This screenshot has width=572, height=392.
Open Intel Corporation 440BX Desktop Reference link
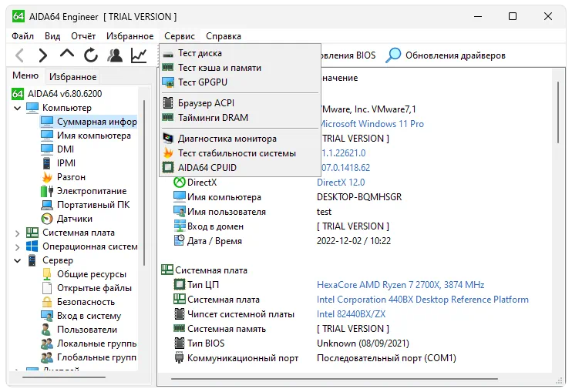422,300
